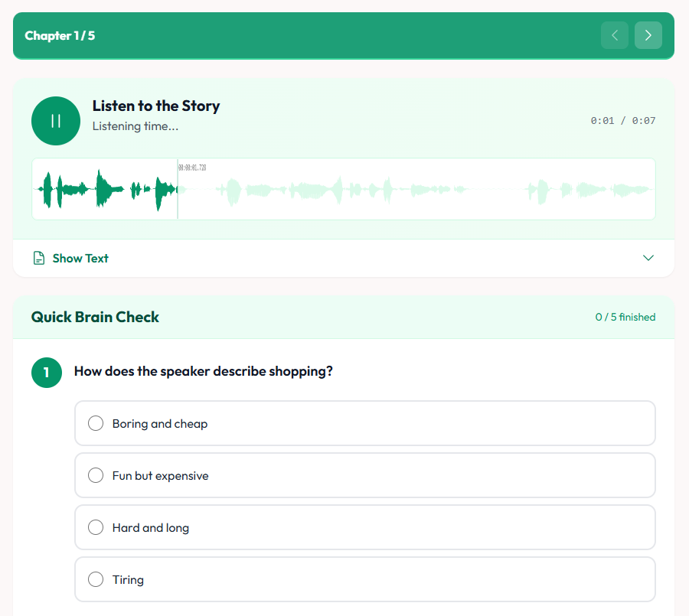Image resolution: width=689 pixels, height=616 pixels.
Task: Go to the next chapter arrow
Action: pyautogui.click(x=648, y=35)
